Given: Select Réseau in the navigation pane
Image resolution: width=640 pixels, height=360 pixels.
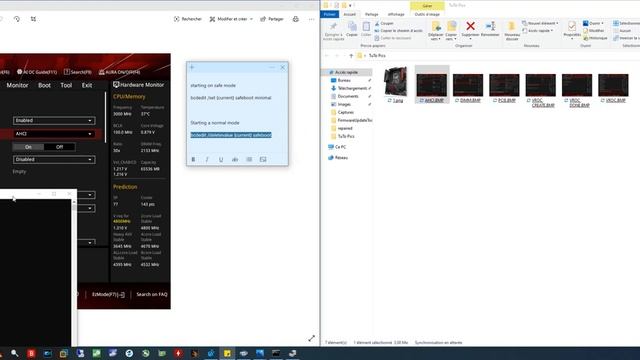Looking at the screenshot, I should click(341, 158).
